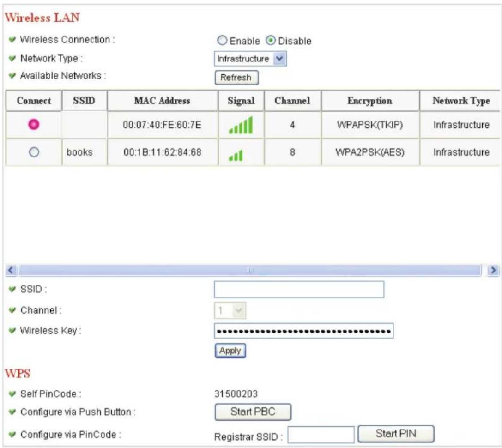
Task: Click the Apply button
Action: click(x=230, y=351)
